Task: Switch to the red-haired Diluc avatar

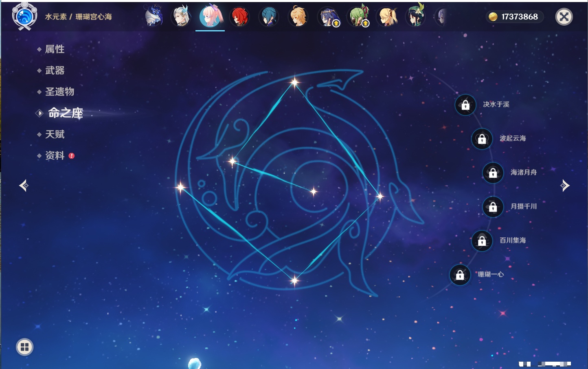Action: pyautogui.click(x=239, y=16)
